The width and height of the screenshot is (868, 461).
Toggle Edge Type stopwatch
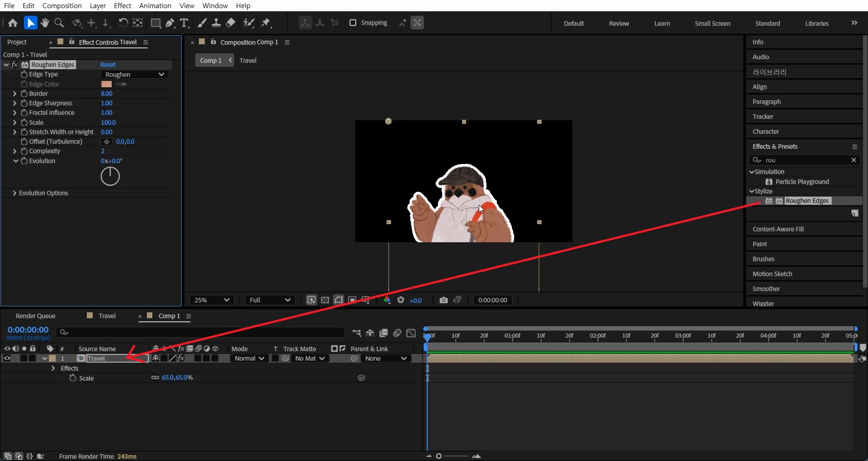tap(24, 74)
